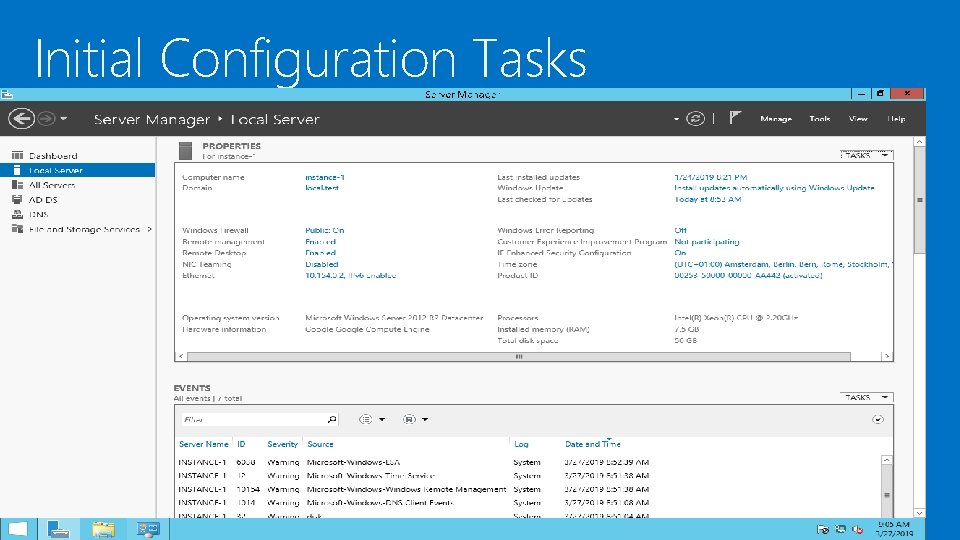Click the DNS sidebar icon

tap(17, 214)
